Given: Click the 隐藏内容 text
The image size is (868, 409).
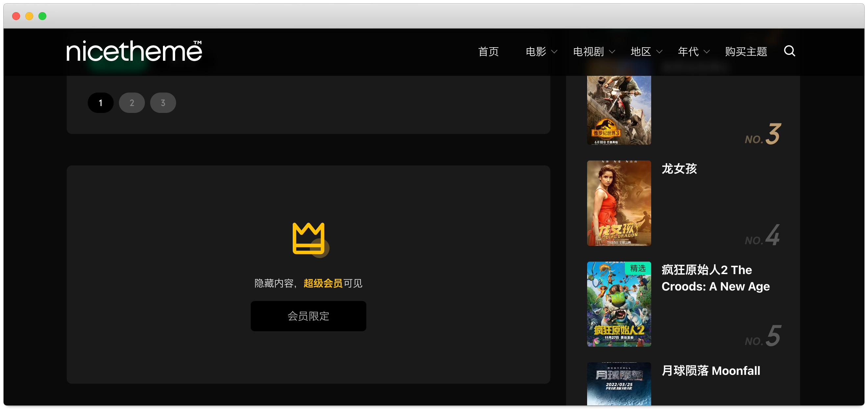Looking at the screenshot, I should [x=274, y=283].
